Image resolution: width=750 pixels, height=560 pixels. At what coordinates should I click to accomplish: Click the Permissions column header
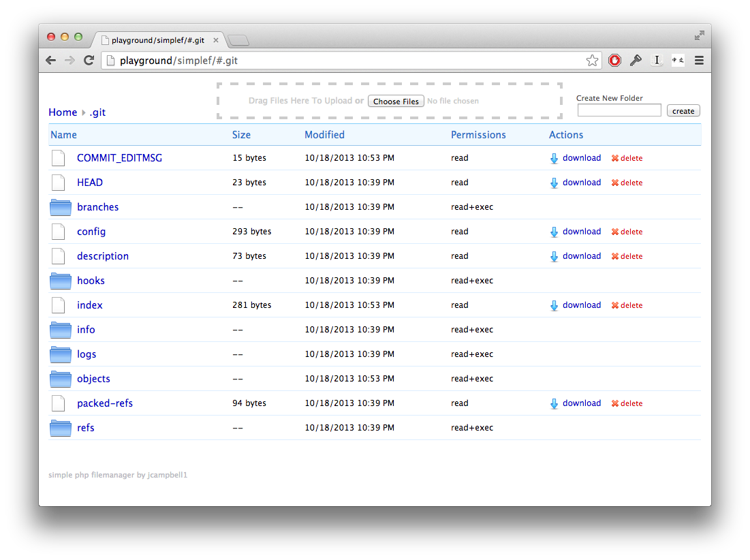click(478, 135)
